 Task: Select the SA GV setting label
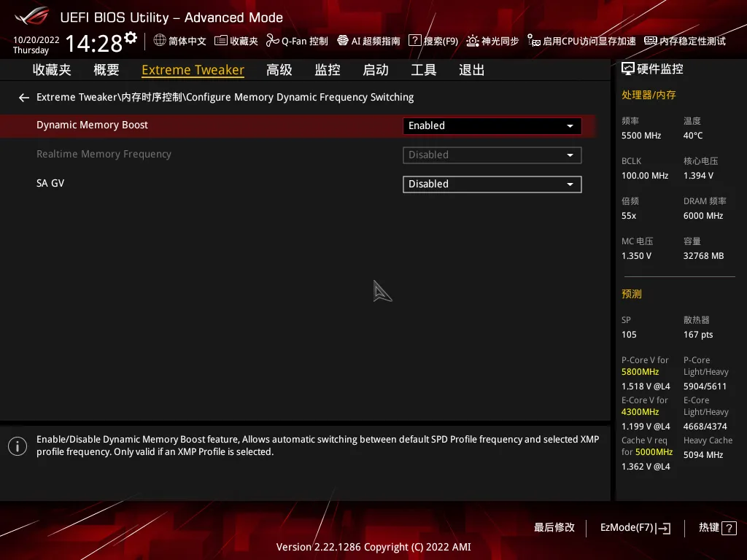50,183
